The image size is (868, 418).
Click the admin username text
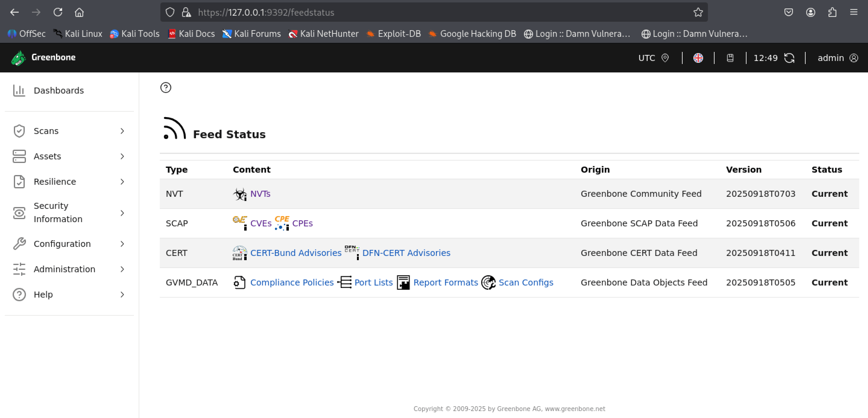[831, 58]
